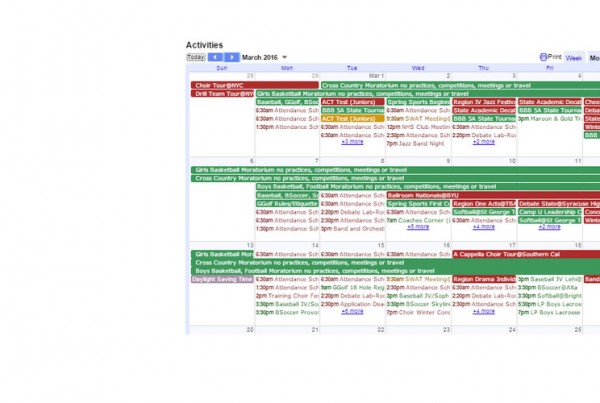The height and width of the screenshot is (403, 600).
Task: Open the 3pm Maroon & Gold event
Action: pos(549,119)
